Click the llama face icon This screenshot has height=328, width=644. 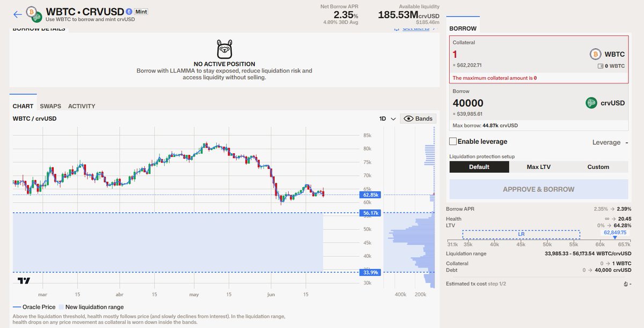coord(225,49)
